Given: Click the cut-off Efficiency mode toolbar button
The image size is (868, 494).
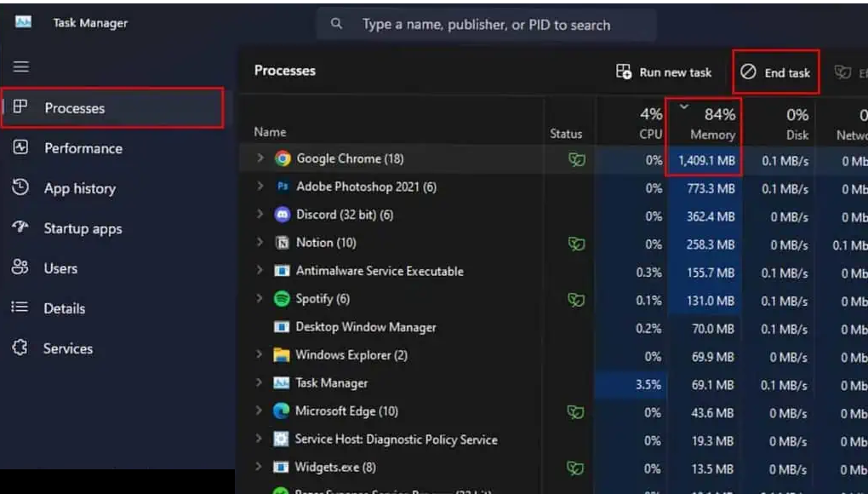Looking at the screenshot, I should [850, 72].
